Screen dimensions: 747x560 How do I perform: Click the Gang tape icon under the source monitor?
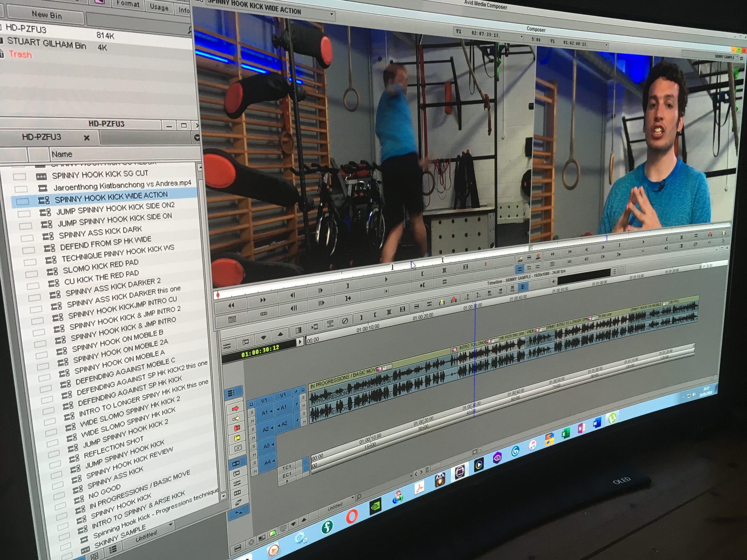264,314
